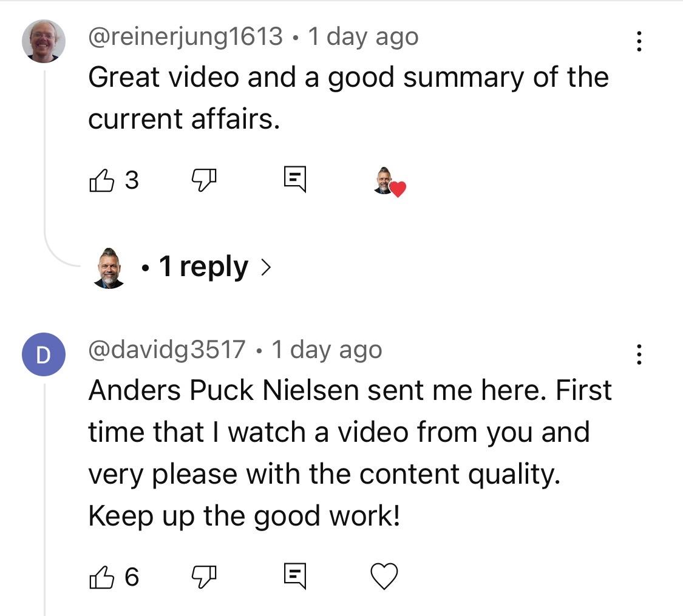
Task: Open three-dot menu for davidg3517 comment
Action: click(x=639, y=354)
